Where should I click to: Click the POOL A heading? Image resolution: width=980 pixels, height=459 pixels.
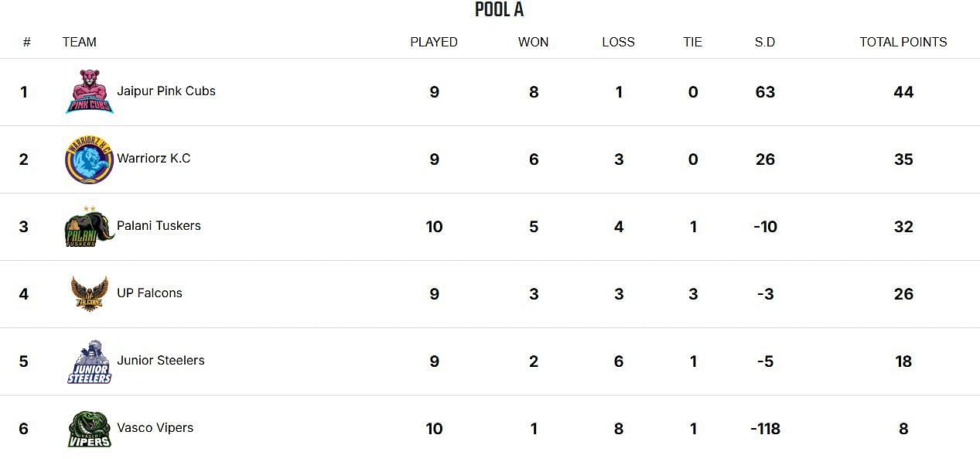coord(499,9)
